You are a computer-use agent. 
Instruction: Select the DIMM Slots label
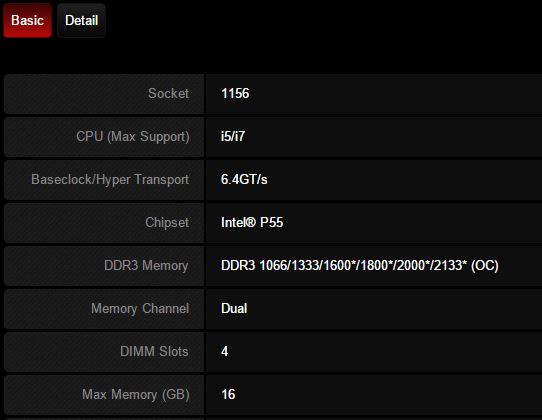154,352
